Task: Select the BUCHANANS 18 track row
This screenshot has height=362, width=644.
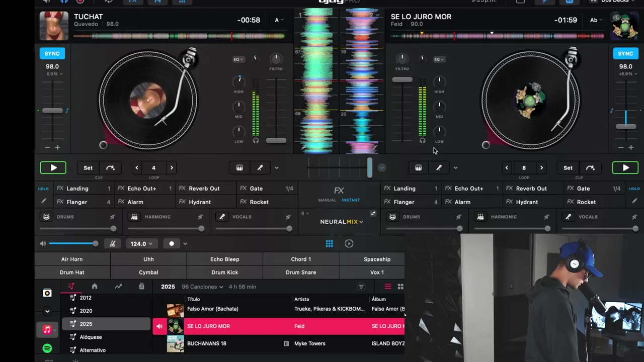Action: tap(279, 343)
